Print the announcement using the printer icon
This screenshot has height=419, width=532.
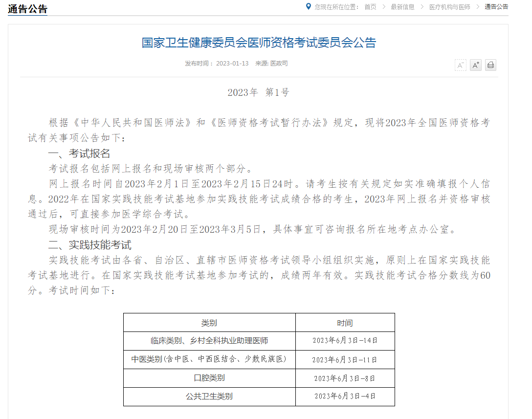490,65
